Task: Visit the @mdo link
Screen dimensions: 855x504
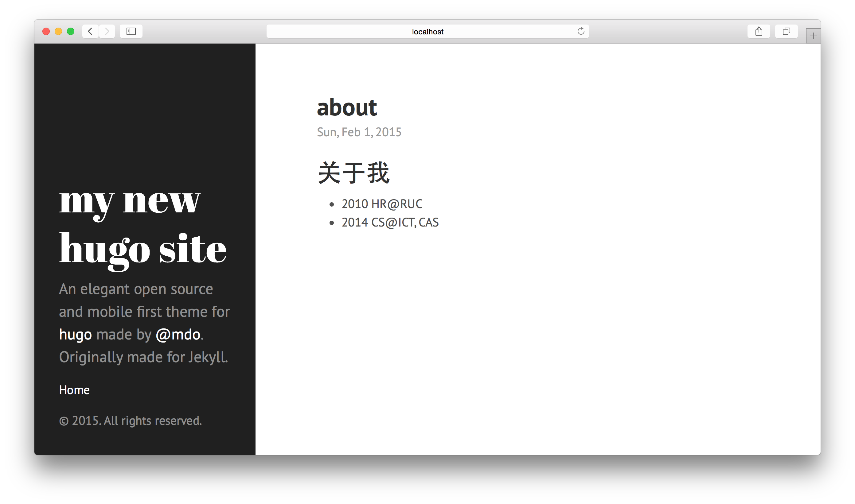Action: 178,335
